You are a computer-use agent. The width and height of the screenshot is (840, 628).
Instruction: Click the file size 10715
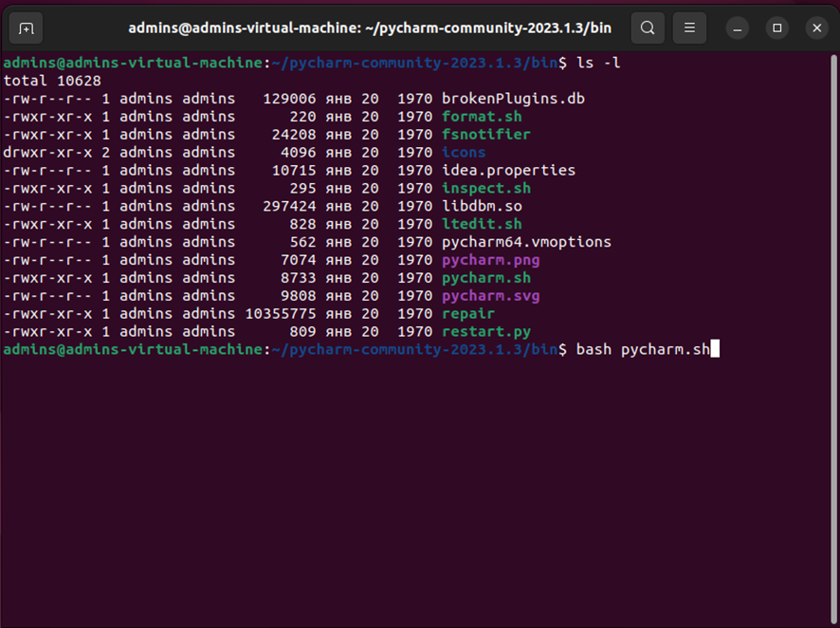[294, 171]
